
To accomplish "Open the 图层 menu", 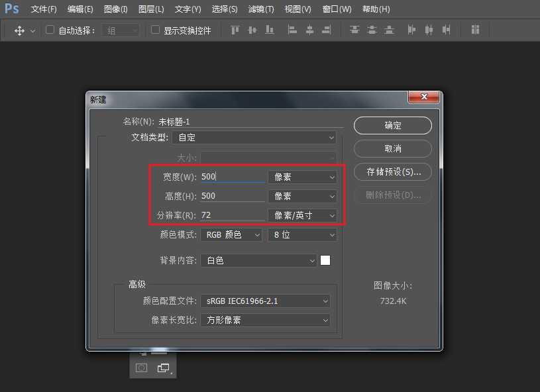I will point(150,9).
